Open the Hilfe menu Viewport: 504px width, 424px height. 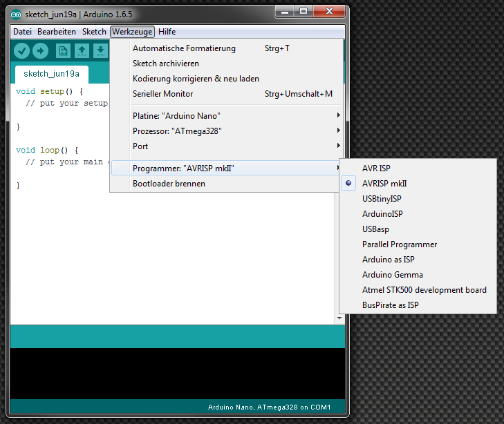click(167, 32)
